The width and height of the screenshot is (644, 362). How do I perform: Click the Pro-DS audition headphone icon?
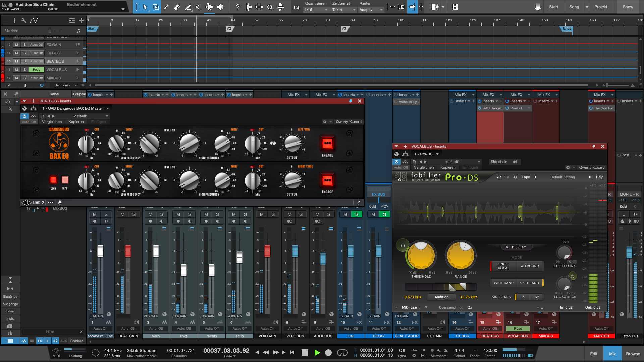(x=402, y=245)
